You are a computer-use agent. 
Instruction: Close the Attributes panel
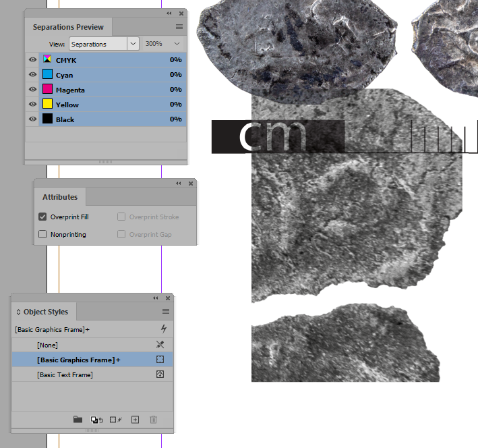[191, 184]
